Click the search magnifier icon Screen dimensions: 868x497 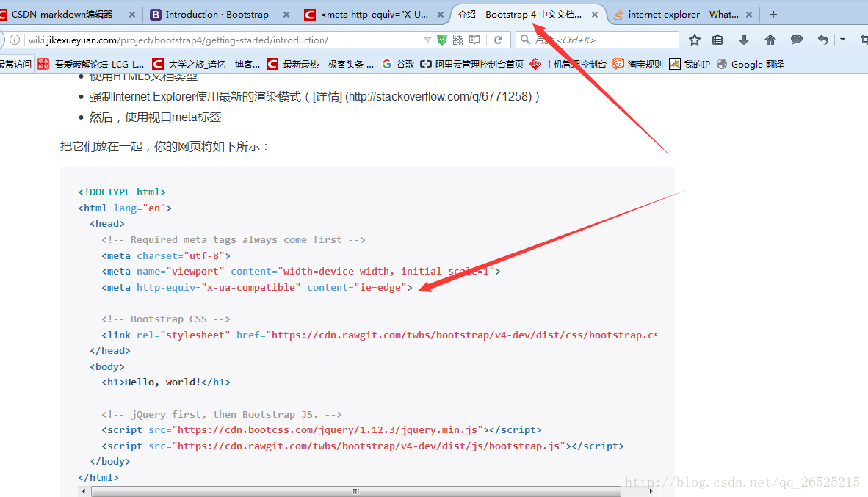coord(525,40)
